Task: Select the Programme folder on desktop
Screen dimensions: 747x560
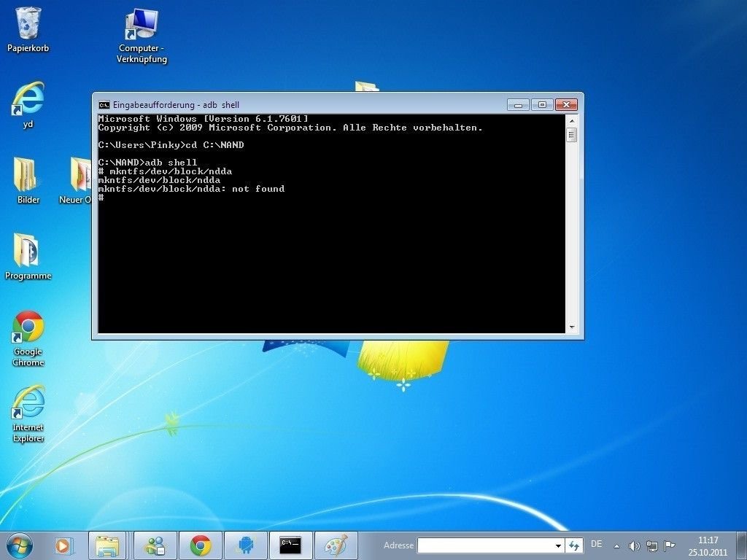Action: 28,257
